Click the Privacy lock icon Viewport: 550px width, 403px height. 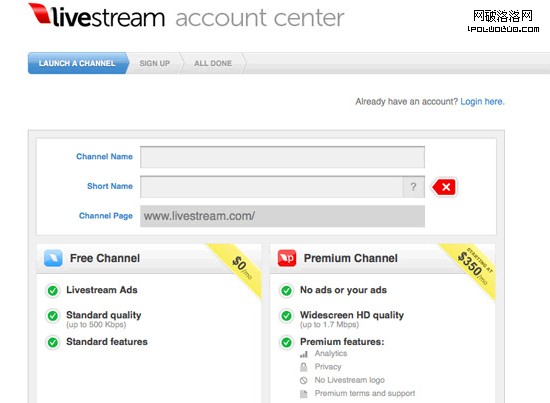[x=304, y=367]
